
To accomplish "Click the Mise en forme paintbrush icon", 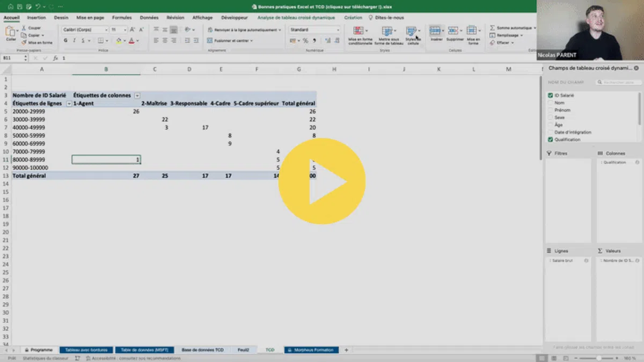I will [x=24, y=42].
